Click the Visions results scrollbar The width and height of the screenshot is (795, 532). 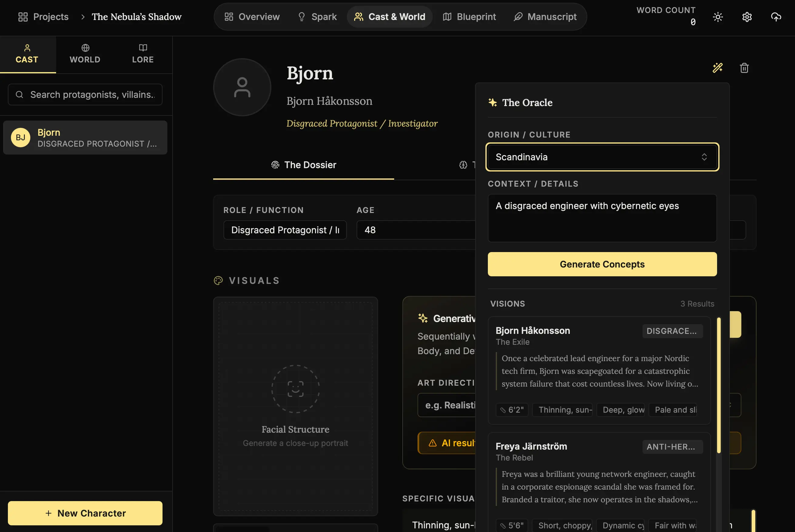718,385
